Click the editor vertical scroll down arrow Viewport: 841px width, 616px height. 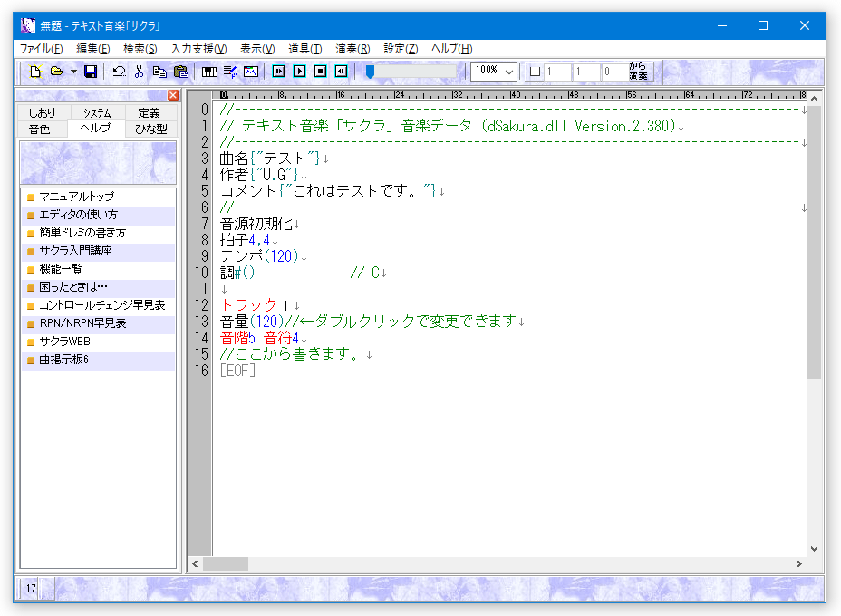814,549
